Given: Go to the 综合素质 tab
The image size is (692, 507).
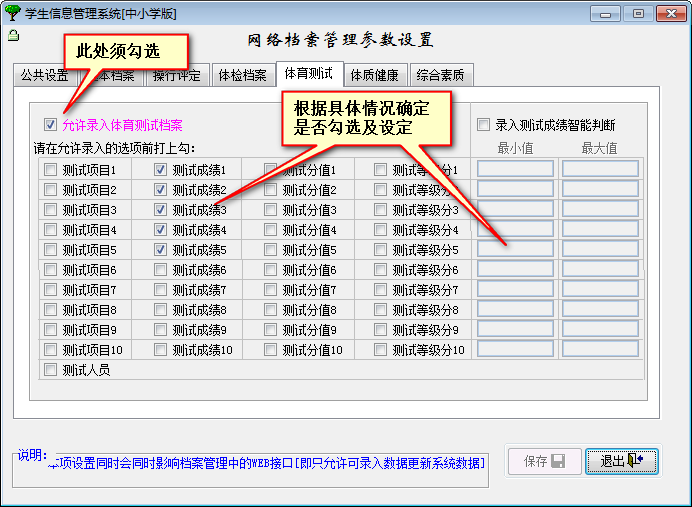Looking at the screenshot, I should [441, 75].
